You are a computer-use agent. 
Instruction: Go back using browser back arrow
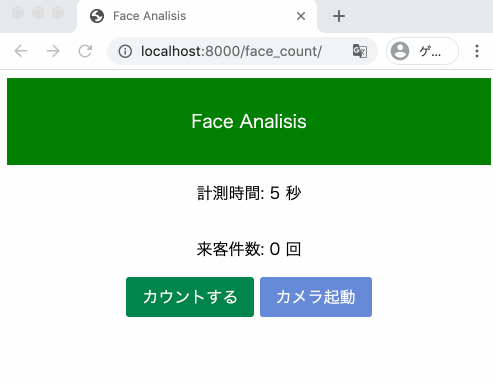[x=21, y=51]
